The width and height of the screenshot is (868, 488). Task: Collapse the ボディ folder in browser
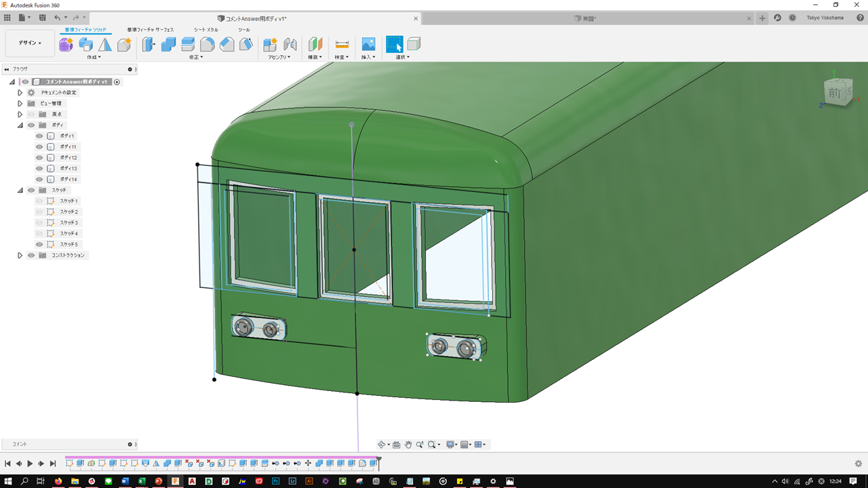point(20,125)
